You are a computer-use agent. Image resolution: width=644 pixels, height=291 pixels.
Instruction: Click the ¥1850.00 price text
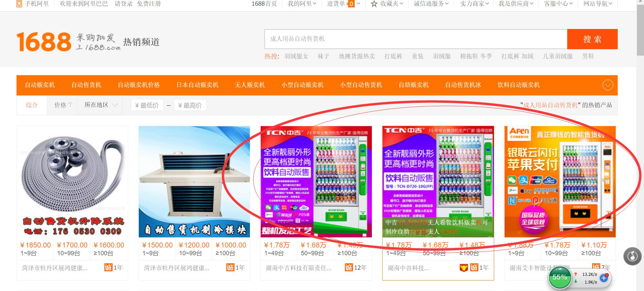[35, 245]
